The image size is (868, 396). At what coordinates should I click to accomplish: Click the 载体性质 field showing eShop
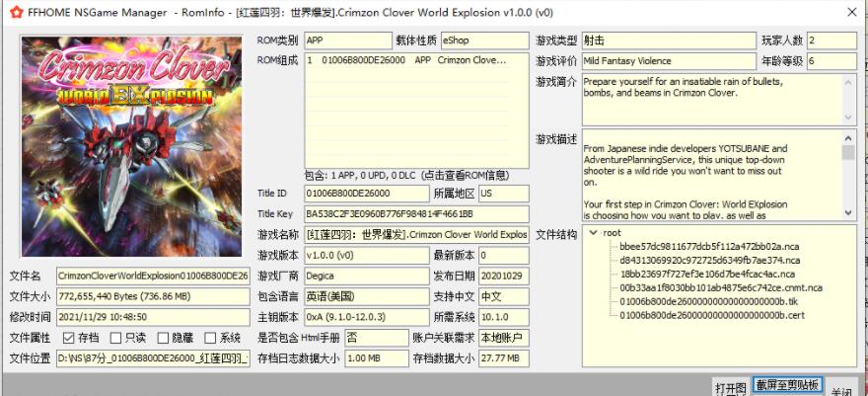(485, 40)
